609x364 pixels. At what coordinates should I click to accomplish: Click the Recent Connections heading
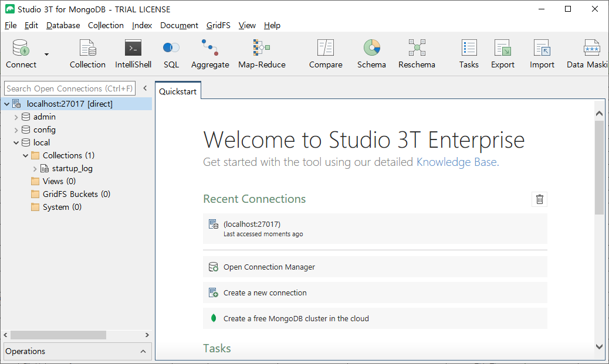point(255,199)
